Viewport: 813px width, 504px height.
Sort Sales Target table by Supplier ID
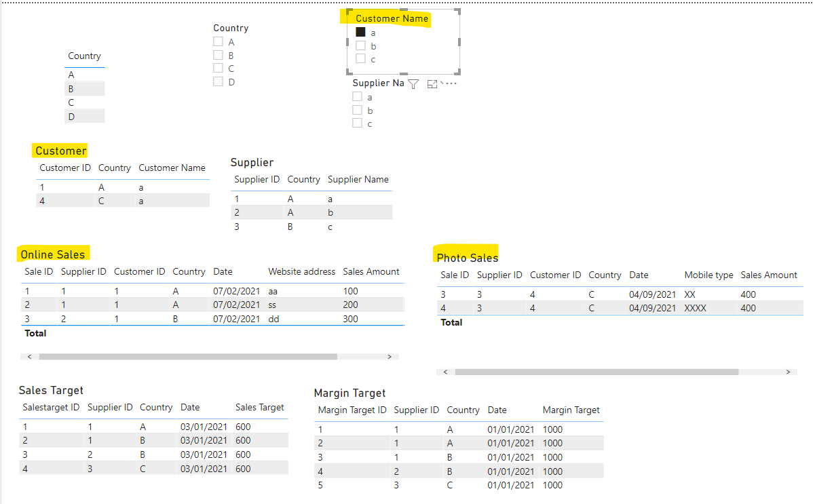pos(110,408)
